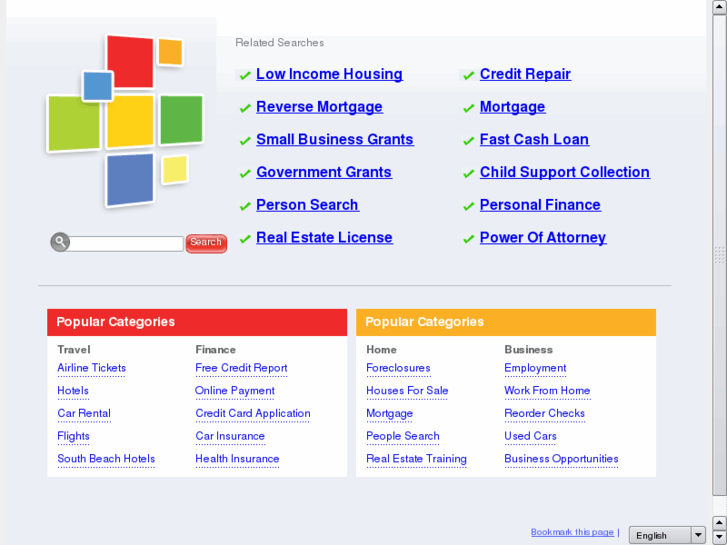Open Real Estate Training link
The image size is (727, 545).
click(x=416, y=459)
